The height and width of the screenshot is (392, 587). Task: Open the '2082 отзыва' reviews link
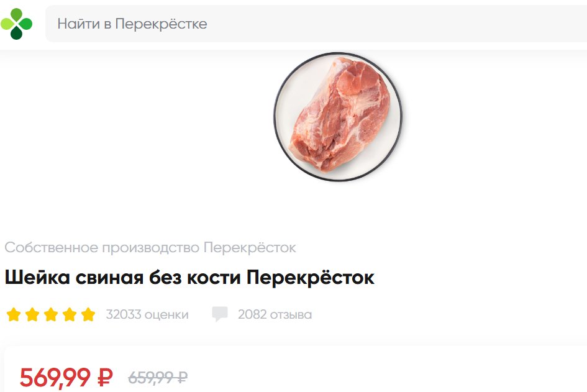(275, 314)
